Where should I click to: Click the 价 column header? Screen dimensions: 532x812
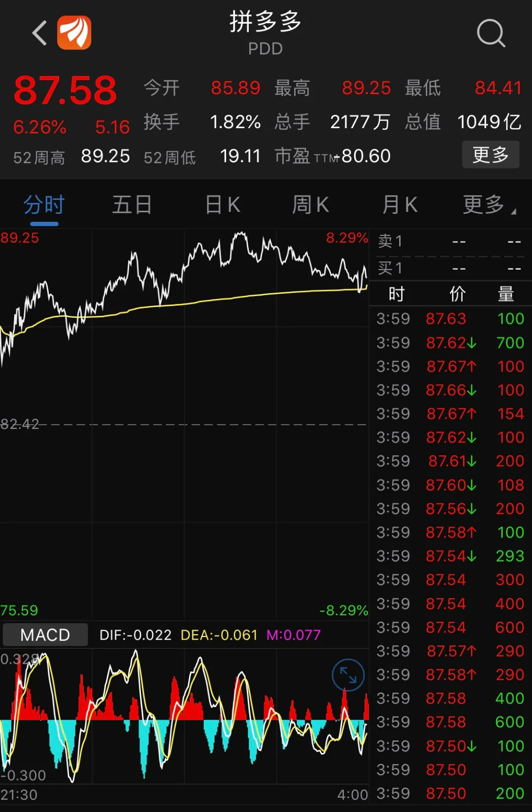click(458, 294)
